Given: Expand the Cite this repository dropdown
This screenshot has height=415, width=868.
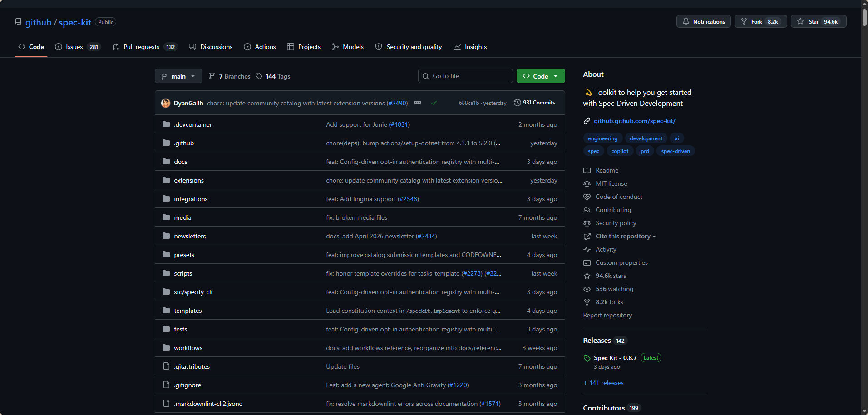Looking at the screenshot, I should pyautogui.click(x=626, y=236).
